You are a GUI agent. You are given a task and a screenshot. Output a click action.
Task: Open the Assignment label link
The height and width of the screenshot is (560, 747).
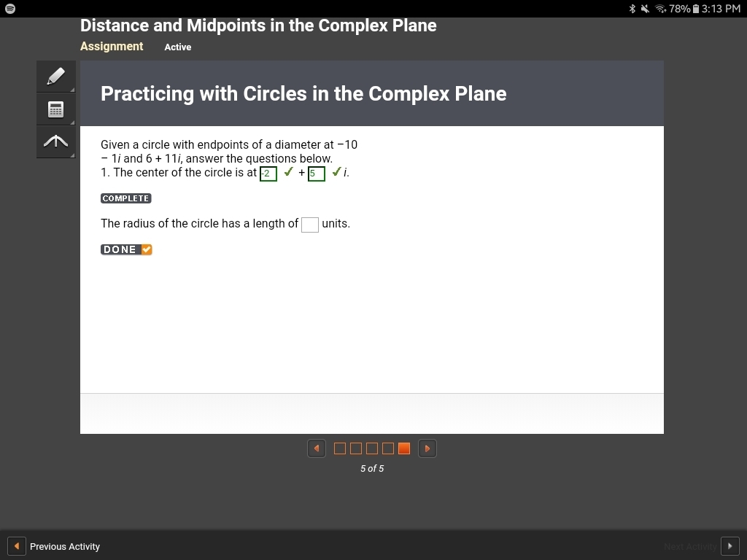(112, 46)
